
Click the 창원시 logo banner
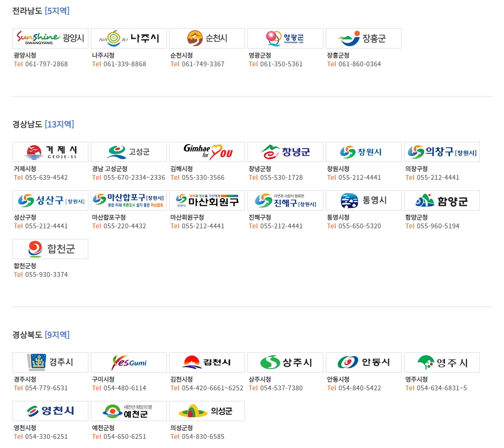click(x=364, y=152)
